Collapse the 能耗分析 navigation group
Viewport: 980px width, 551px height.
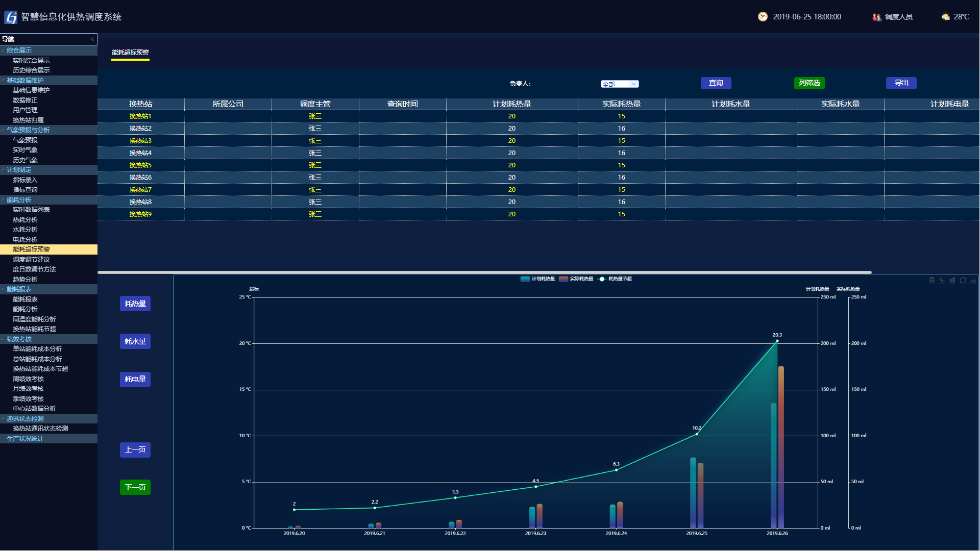click(x=48, y=200)
